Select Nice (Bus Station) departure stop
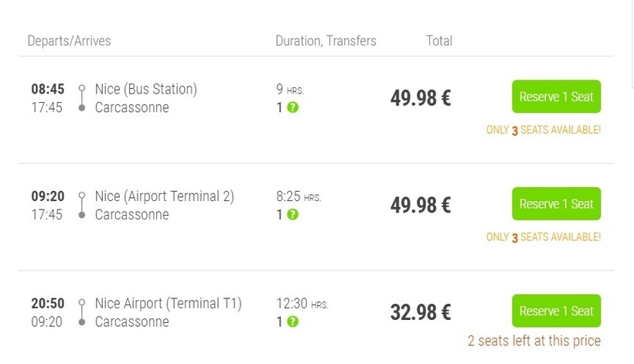The height and width of the screenshot is (364, 634). (x=146, y=90)
